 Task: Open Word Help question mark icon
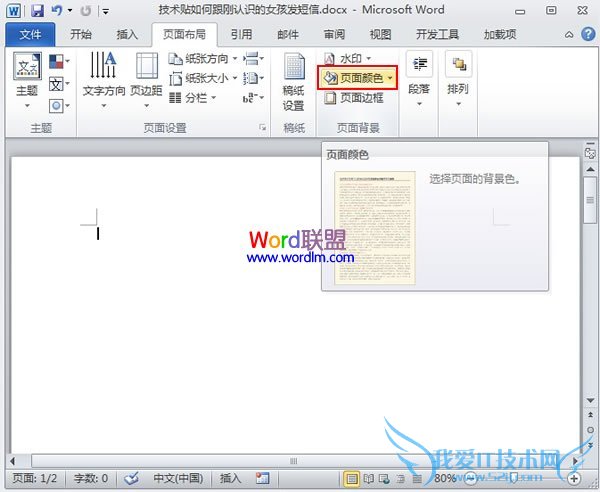pyautogui.click(x=588, y=34)
